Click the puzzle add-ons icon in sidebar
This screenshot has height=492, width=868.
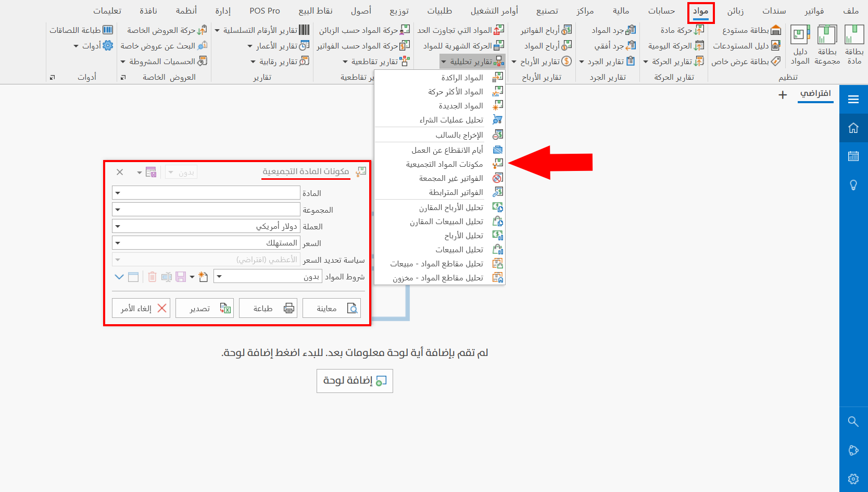click(853, 450)
